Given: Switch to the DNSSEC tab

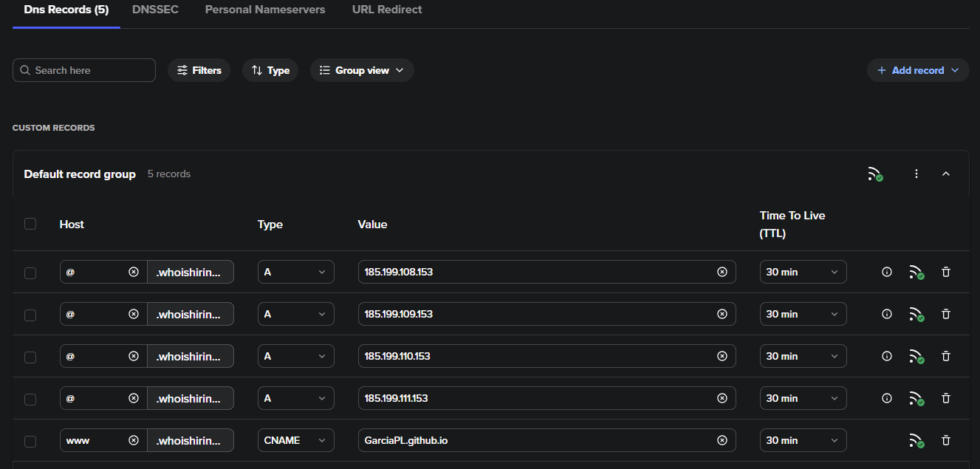Looking at the screenshot, I should (x=155, y=10).
